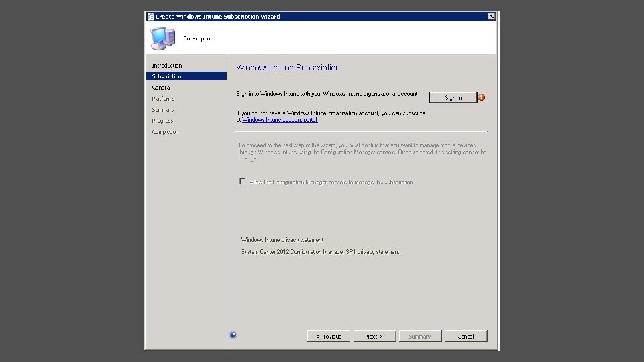Select the Summary step in the sidebar
The width and height of the screenshot is (644, 362).
[163, 109]
